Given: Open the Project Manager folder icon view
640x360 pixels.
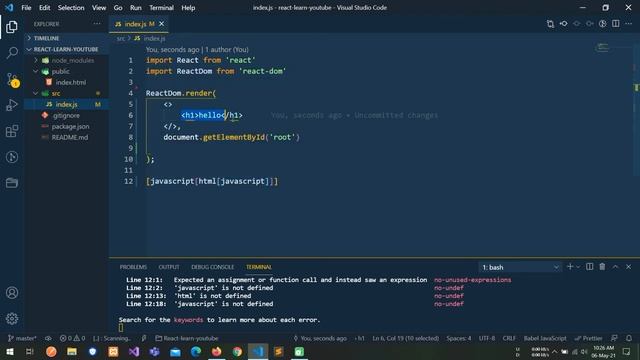Looking at the screenshot, I should (x=12, y=183).
